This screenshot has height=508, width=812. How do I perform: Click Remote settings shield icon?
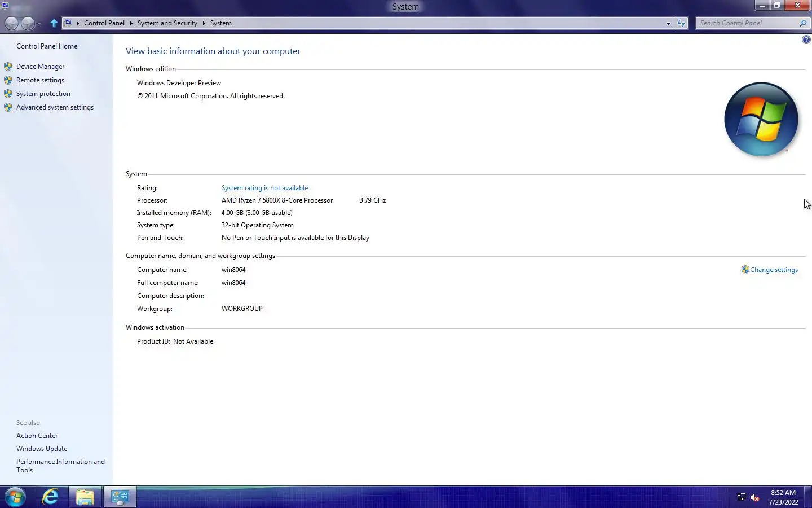click(8, 80)
